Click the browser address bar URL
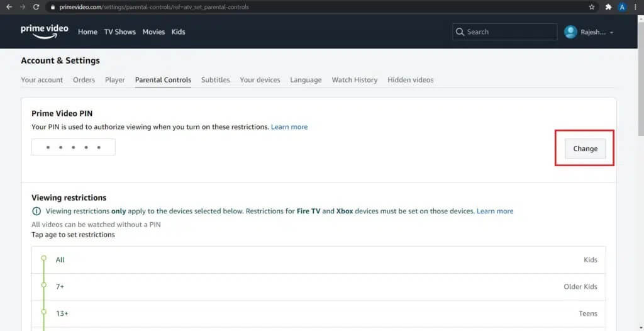Viewport: 644px width, 331px height. 153,8
